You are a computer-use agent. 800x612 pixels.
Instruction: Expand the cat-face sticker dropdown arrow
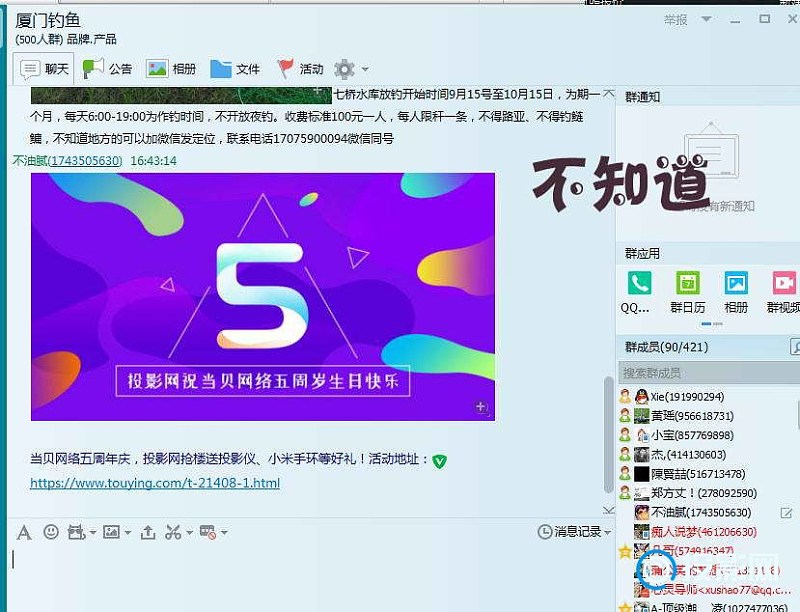click(93, 533)
